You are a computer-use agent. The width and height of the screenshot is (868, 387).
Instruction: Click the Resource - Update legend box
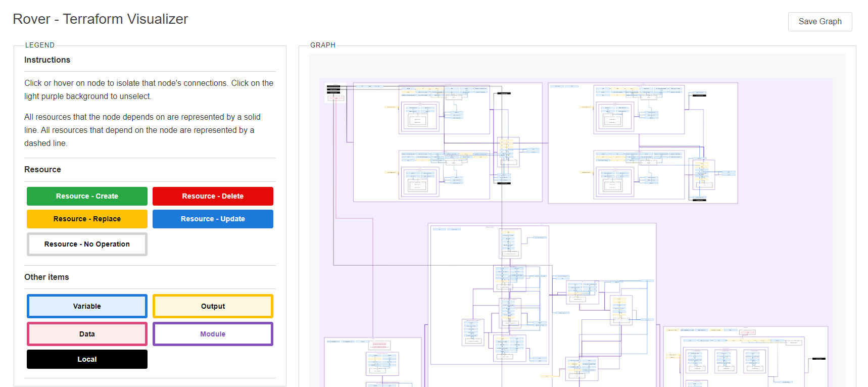[213, 219]
